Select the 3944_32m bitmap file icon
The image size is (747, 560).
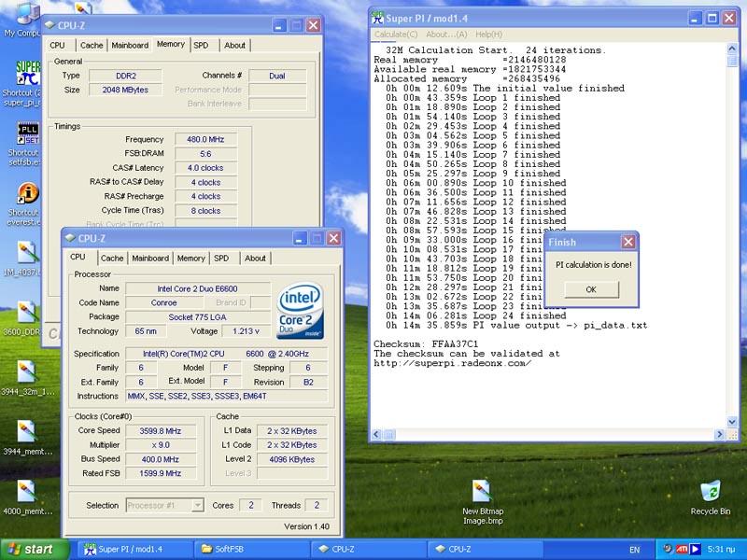click(26, 373)
